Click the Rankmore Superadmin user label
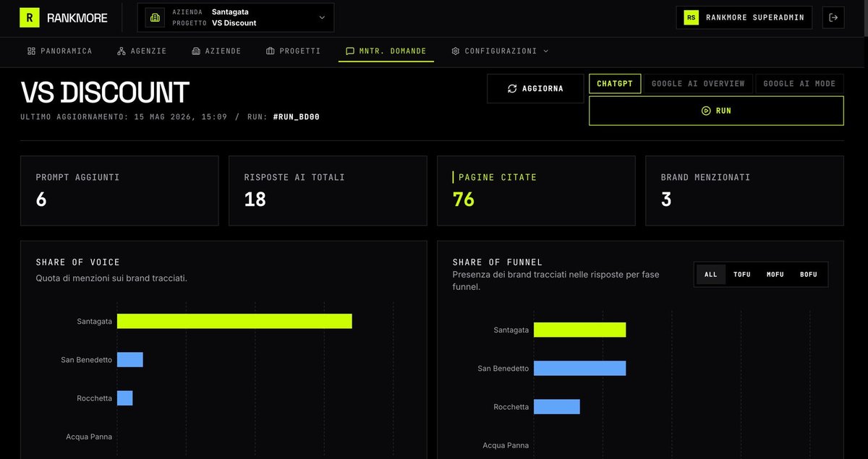This screenshot has width=868, height=459. coord(755,17)
